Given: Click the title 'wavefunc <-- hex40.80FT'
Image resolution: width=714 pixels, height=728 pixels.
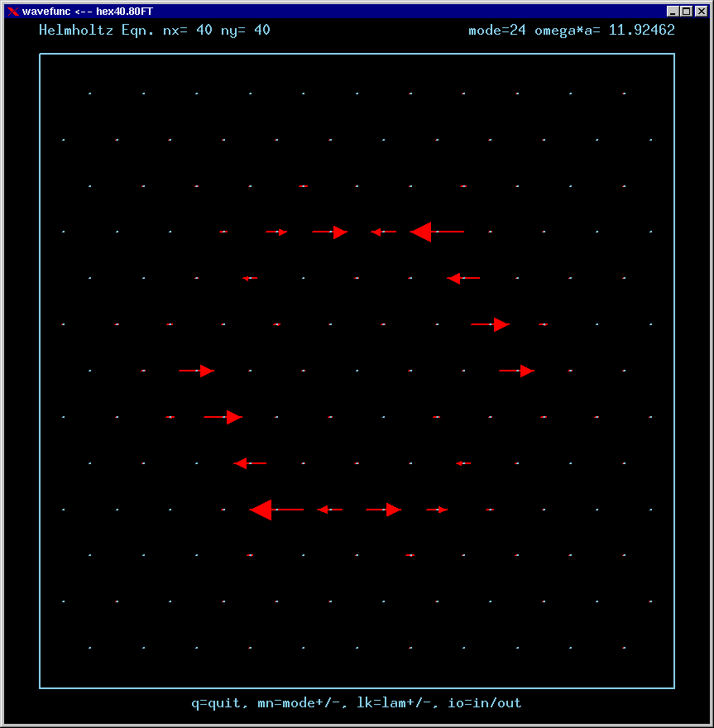Looking at the screenshot, I should pyautogui.click(x=88, y=11).
